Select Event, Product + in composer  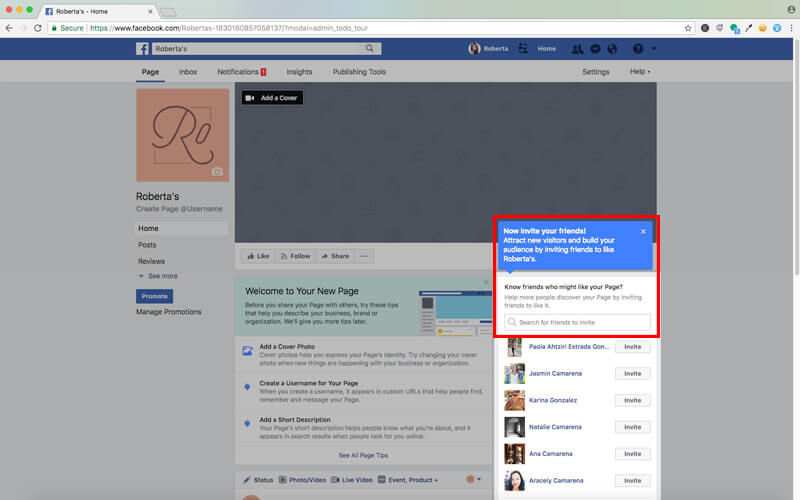click(408, 480)
